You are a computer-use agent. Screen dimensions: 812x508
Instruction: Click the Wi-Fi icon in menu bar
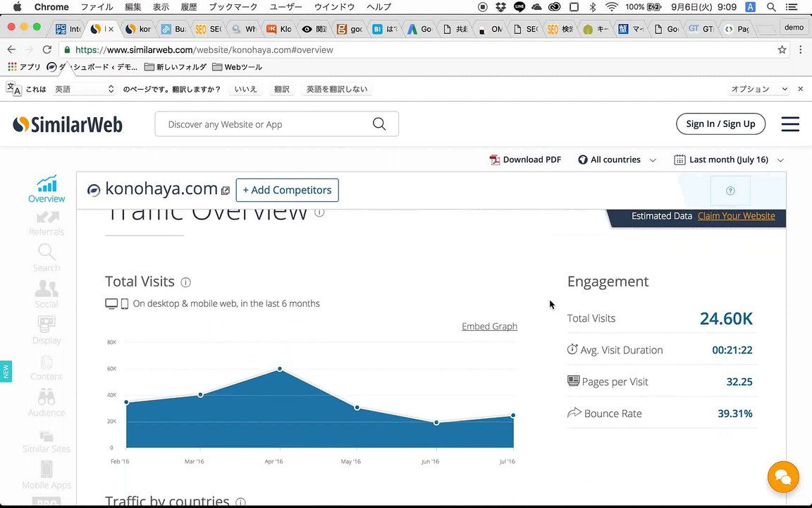(x=612, y=7)
